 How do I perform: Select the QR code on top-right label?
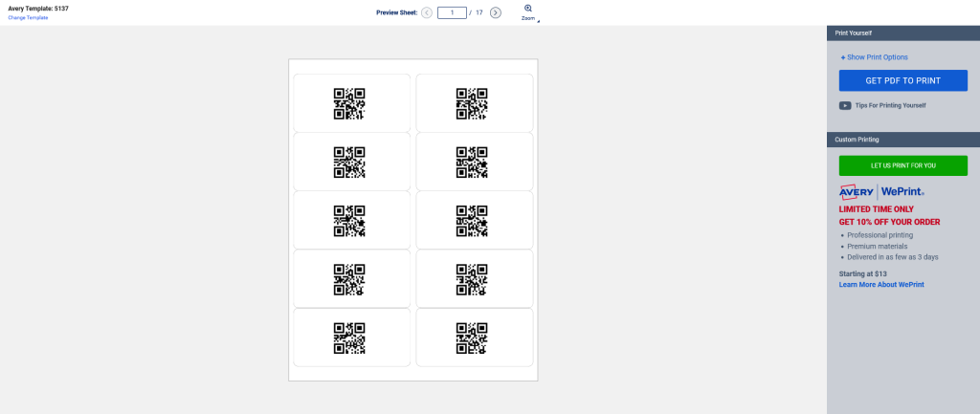click(472, 103)
